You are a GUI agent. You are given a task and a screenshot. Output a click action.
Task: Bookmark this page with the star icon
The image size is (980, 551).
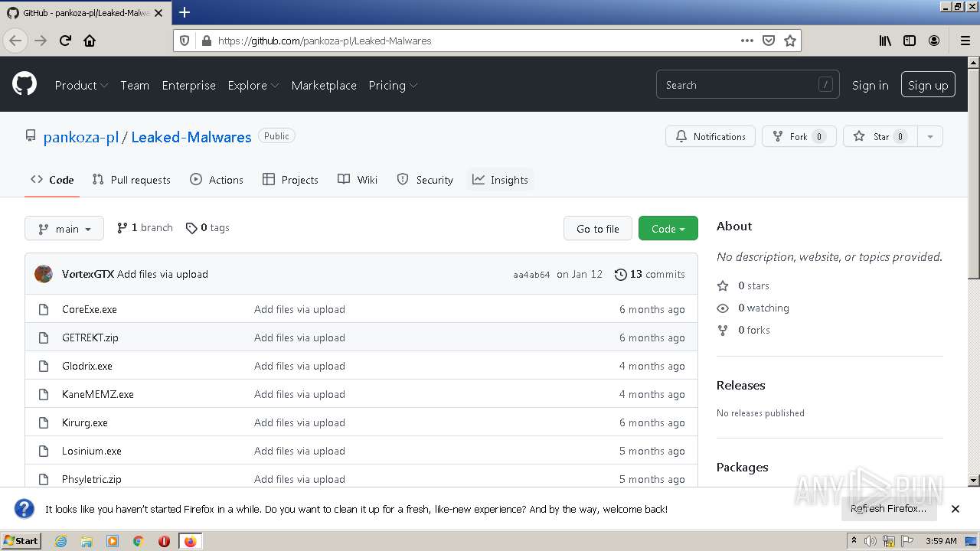click(x=790, y=41)
